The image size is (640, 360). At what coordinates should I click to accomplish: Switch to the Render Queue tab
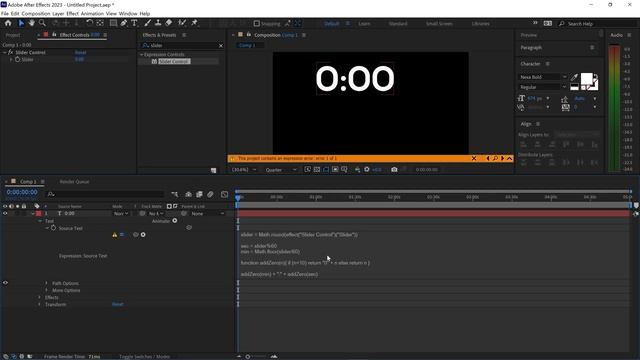click(x=74, y=182)
